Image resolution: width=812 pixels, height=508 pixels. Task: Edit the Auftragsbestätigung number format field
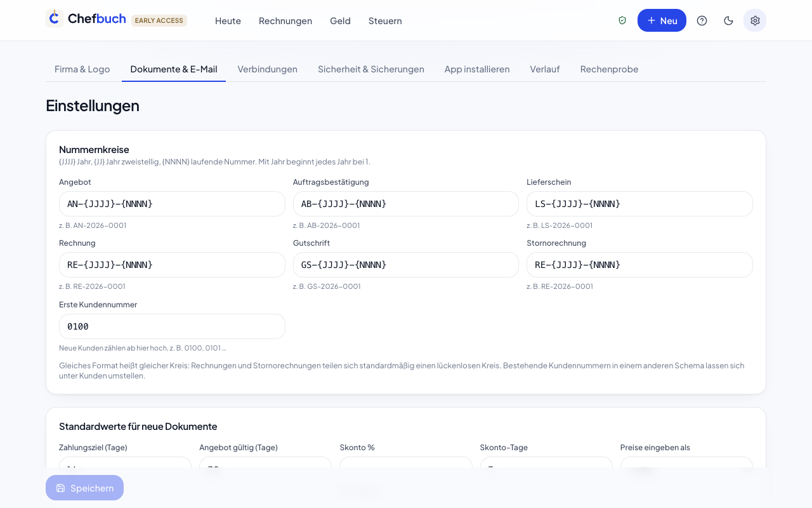pyautogui.click(x=406, y=204)
